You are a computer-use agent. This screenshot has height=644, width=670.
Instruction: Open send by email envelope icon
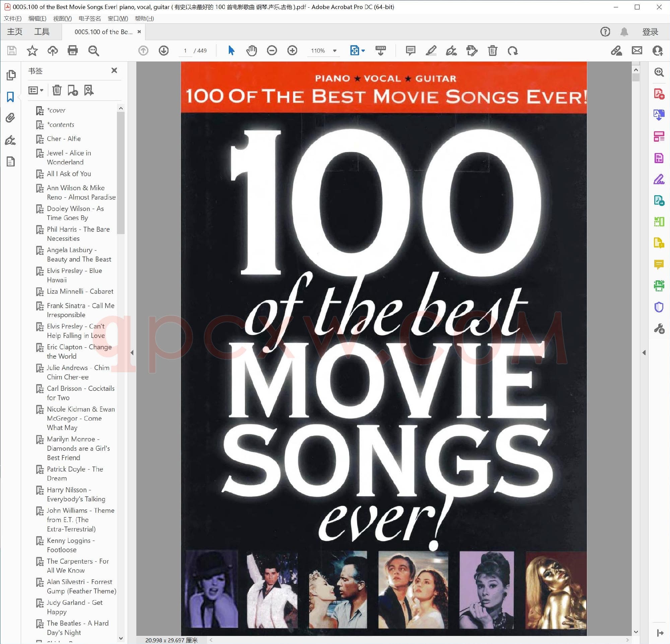[x=637, y=51]
